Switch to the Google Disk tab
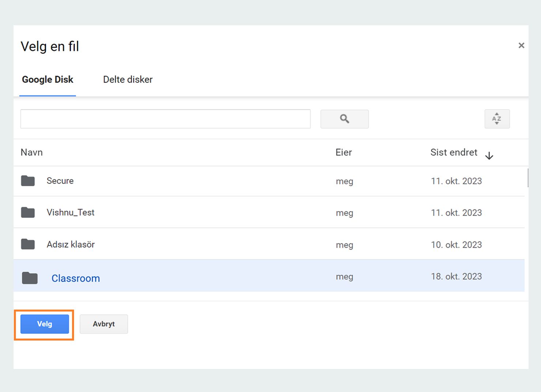 click(x=48, y=80)
